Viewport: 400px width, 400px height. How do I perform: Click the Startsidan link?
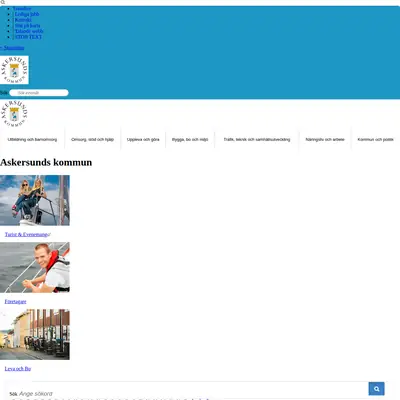(13, 48)
